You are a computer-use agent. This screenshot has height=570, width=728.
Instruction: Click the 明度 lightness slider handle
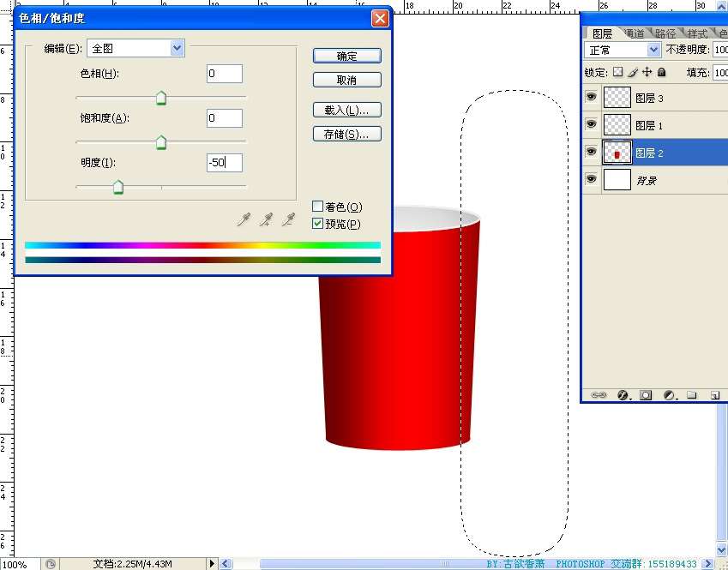point(118,188)
